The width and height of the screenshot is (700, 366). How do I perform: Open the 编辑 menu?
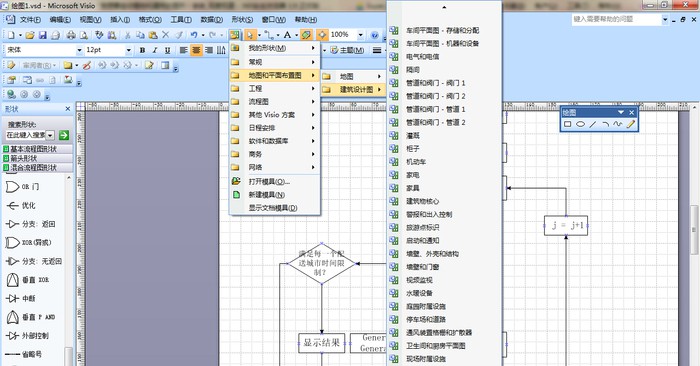(x=60, y=20)
